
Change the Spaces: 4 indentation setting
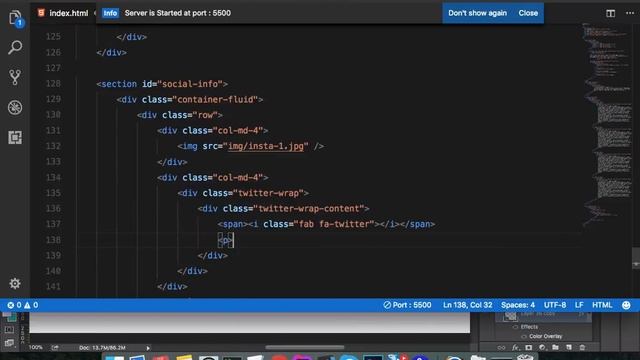click(518, 305)
